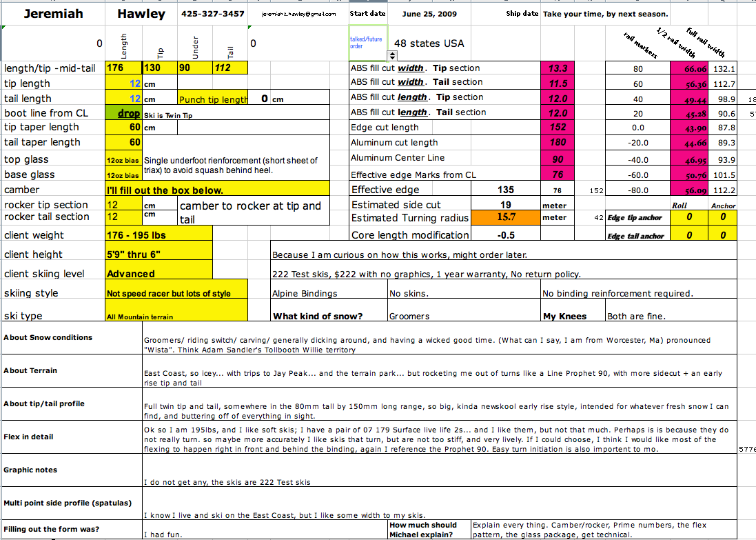The width and height of the screenshot is (756, 540).
Task: Select the pink Aluminum cut length value 180
Action: coord(558,142)
